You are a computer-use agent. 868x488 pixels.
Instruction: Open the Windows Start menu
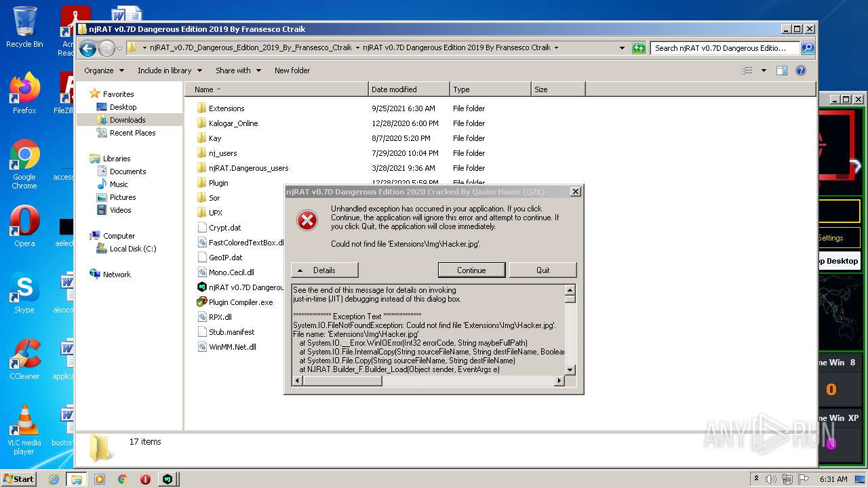click(x=18, y=479)
